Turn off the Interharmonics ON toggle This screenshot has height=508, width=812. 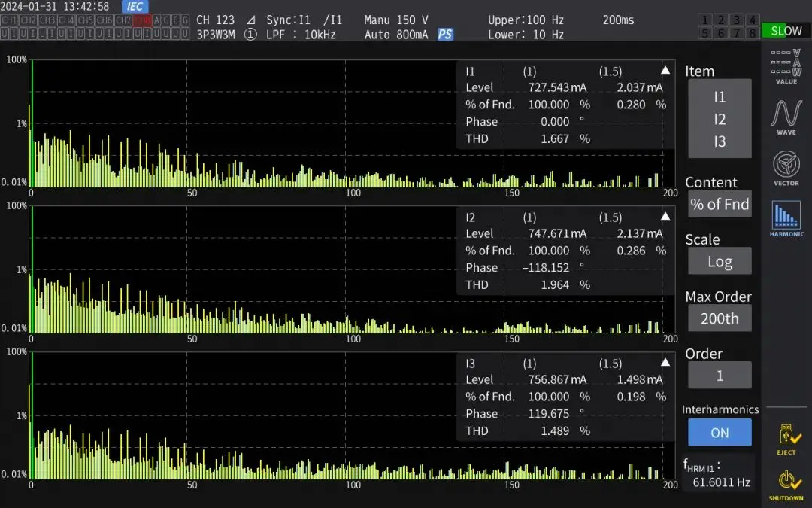point(720,433)
